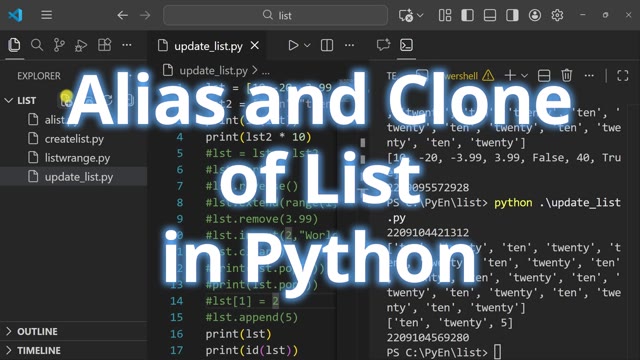Open the run button dropdown arrow
Viewport: 640px width, 360px height.
[x=307, y=45]
